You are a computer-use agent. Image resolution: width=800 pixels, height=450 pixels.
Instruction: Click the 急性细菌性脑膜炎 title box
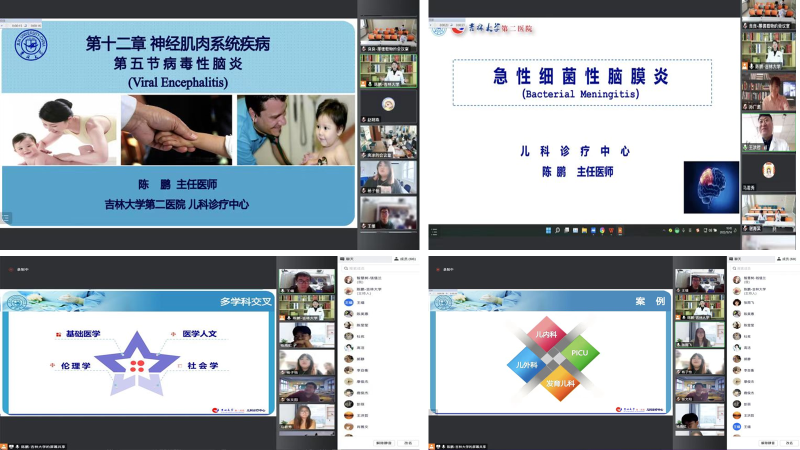pos(581,82)
